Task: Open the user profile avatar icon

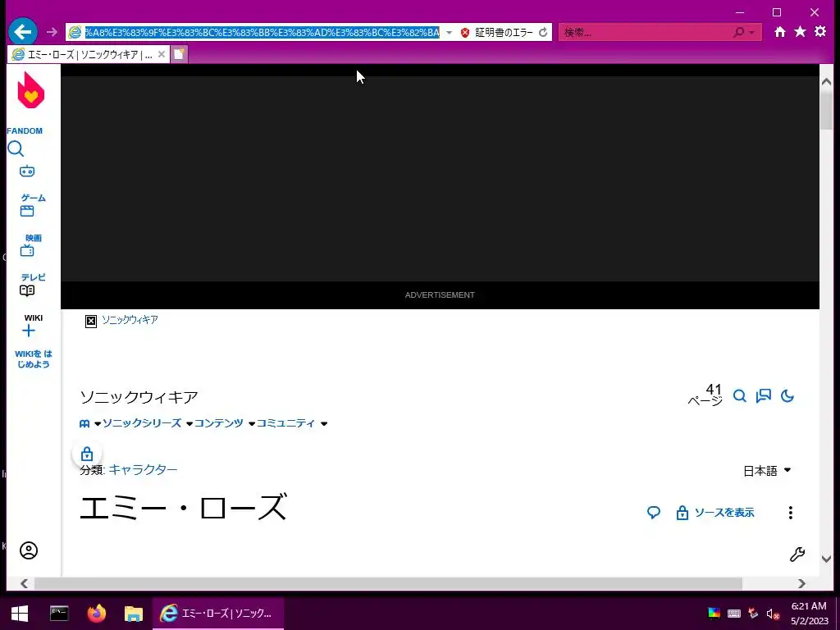Action: (29, 550)
